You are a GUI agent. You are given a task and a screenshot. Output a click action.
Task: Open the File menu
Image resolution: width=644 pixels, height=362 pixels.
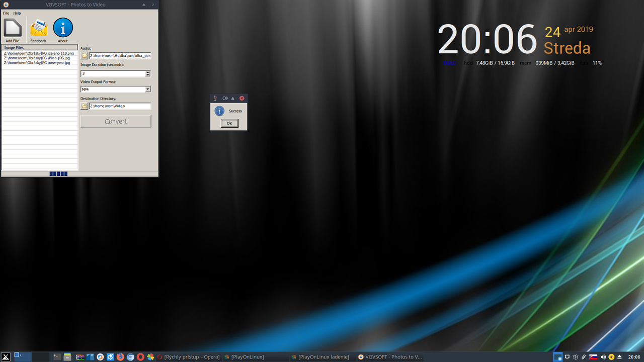[6, 13]
